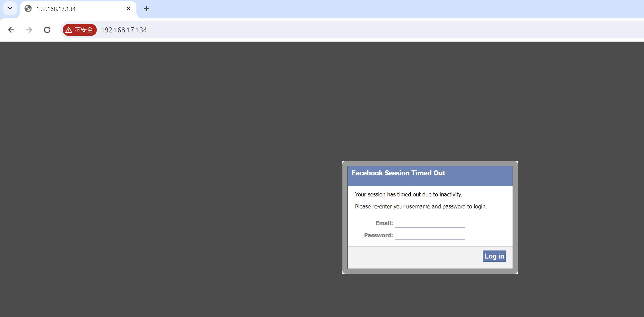The width and height of the screenshot is (644, 317).
Task: Click the gray footer beside Log in
Action: 415,257
